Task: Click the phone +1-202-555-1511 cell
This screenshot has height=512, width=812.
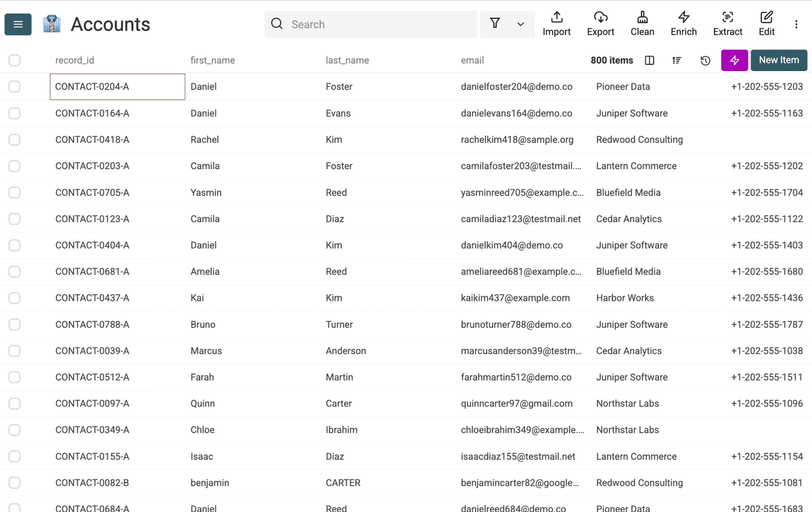Action: click(x=767, y=377)
